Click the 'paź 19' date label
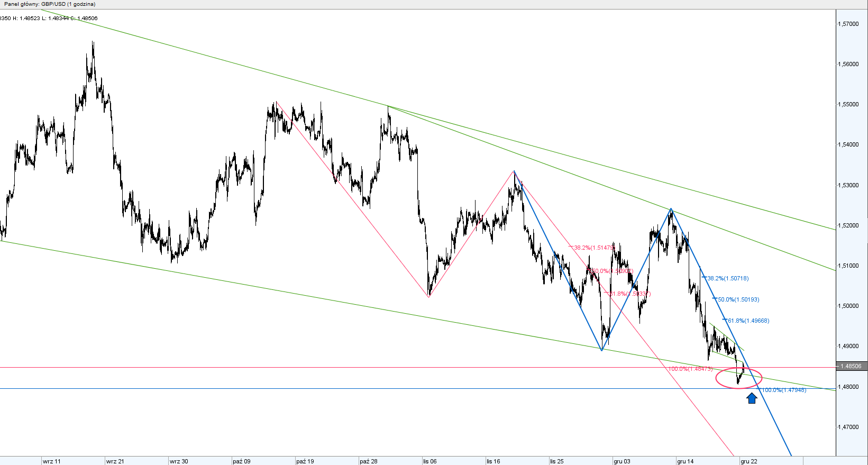The image size is (868, 465). [305, 461]
